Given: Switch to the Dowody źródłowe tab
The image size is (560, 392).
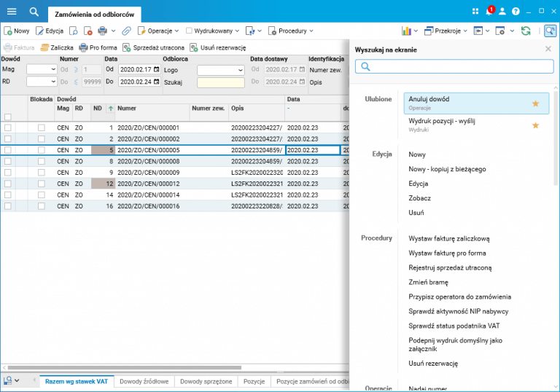Looking at the screenshot, I should pos(144,381).
